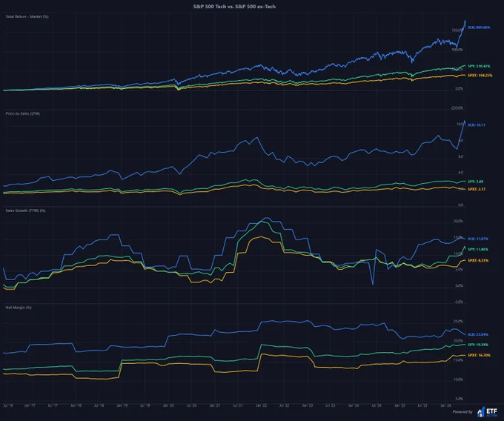Click the Jan '19 date on the x-axis

122,405
